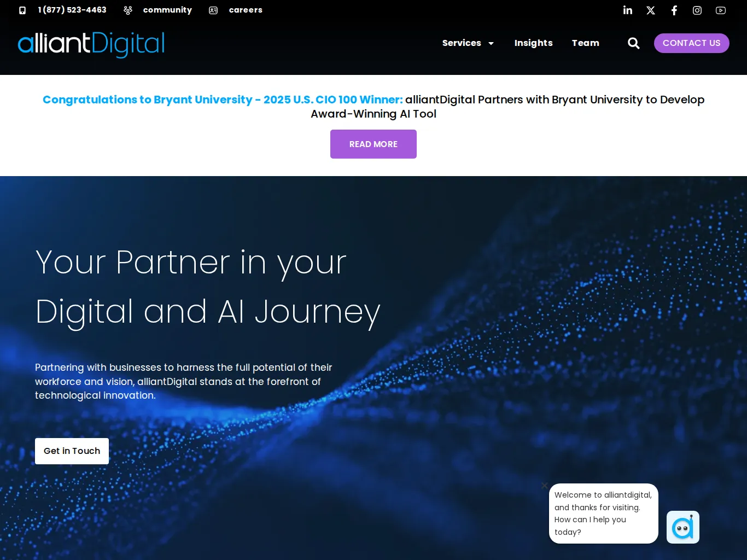The width and height of the screenshot is (747, 560).
Task: Open the Services chevron arrow
Action: pyautogui.click(x=491, y=43)
